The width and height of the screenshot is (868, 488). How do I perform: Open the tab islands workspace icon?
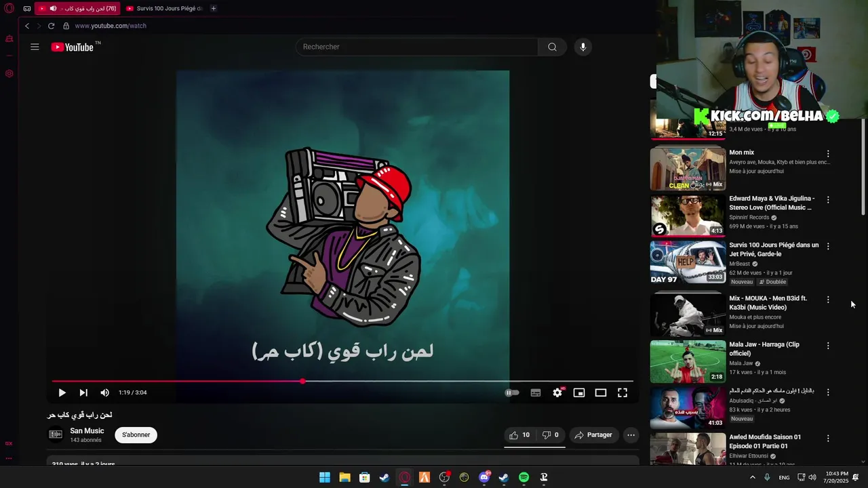26,9
